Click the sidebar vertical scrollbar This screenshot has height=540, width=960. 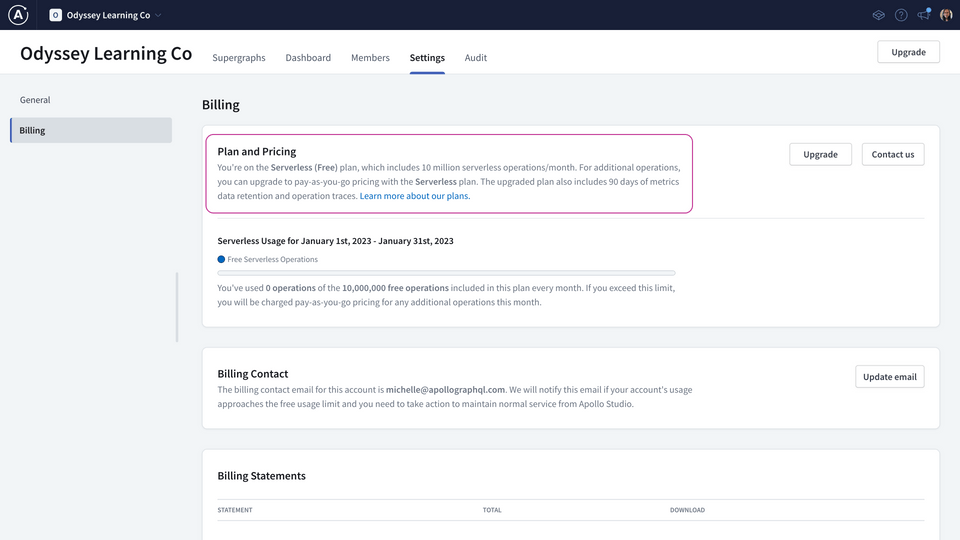click(177, 307)
